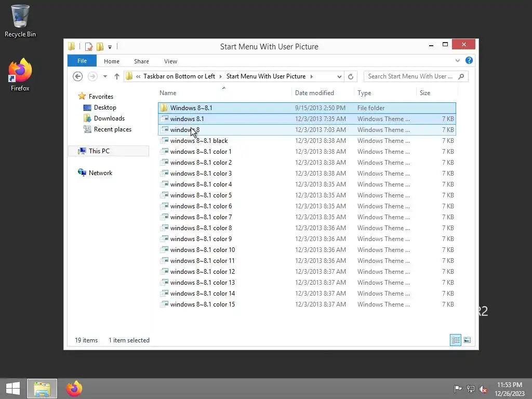
Task: Go back with the Back arrow
Action: 78,77
